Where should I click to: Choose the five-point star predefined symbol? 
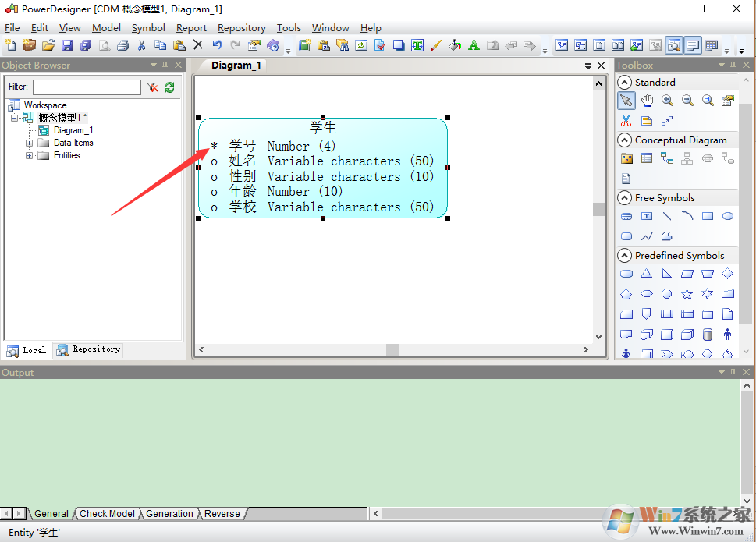687,294
